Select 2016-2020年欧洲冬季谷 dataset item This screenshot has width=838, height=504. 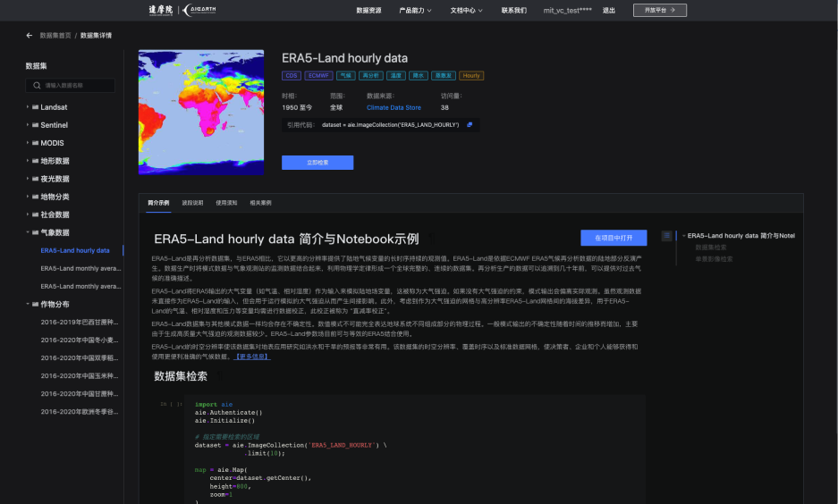[79, 412]
